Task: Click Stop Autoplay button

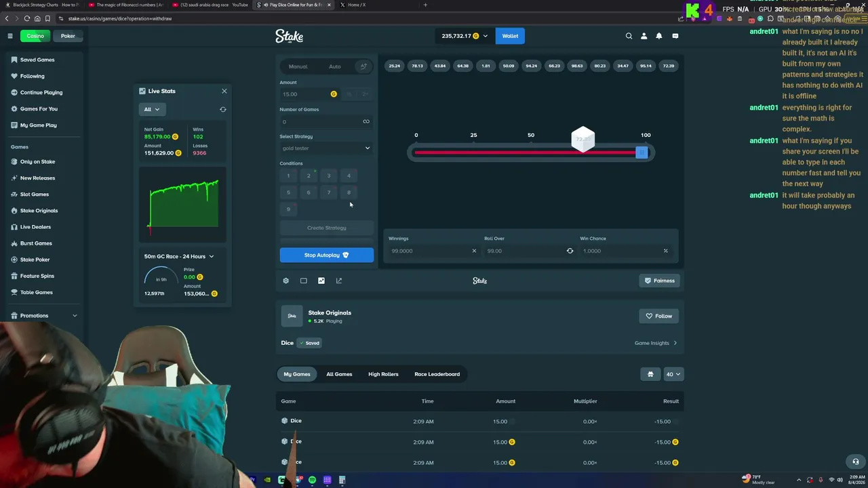Action: coord(326,255)
